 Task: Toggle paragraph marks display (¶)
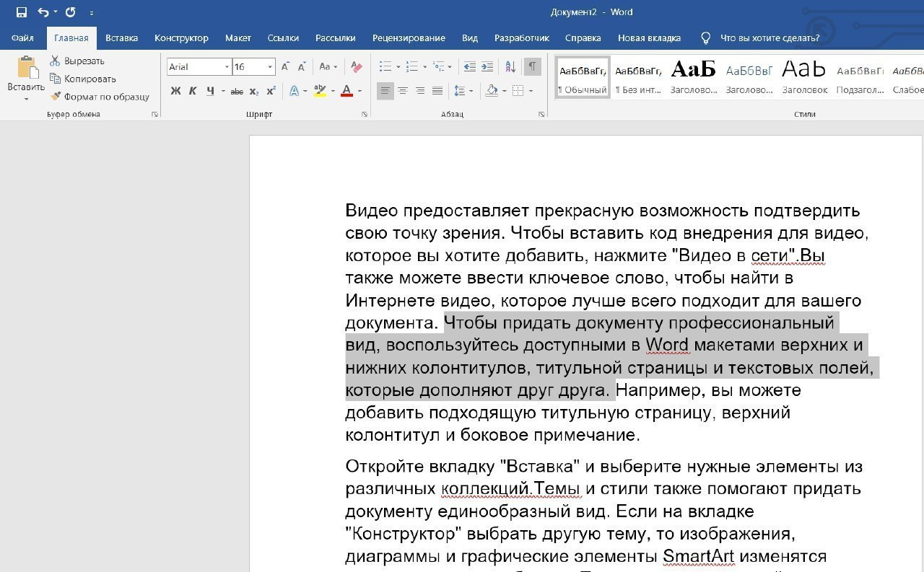[x=532, y=67]
